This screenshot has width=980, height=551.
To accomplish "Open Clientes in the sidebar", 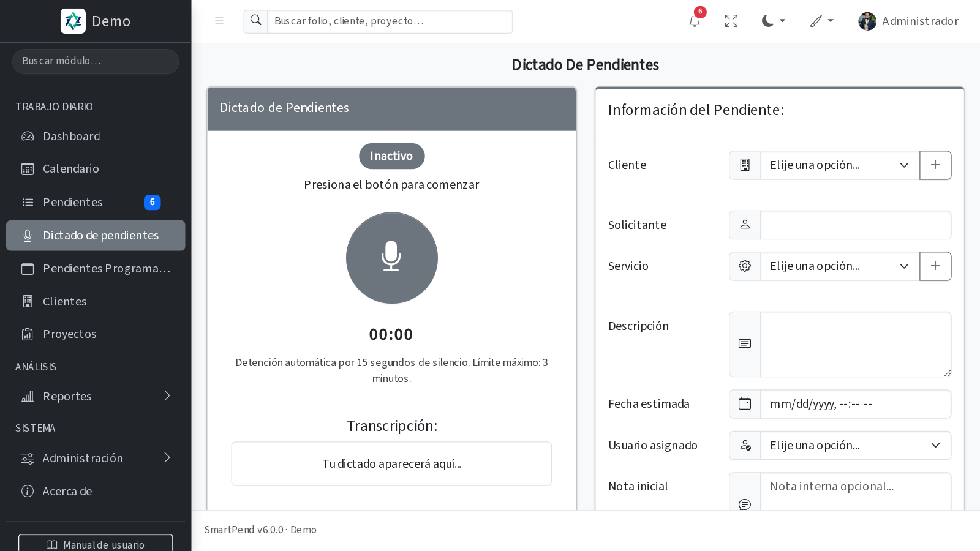I will tap(96, 301).
